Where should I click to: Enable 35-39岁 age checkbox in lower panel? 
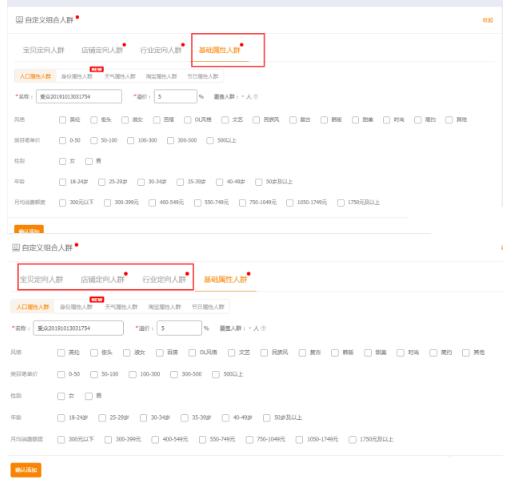tap(184, 418)
